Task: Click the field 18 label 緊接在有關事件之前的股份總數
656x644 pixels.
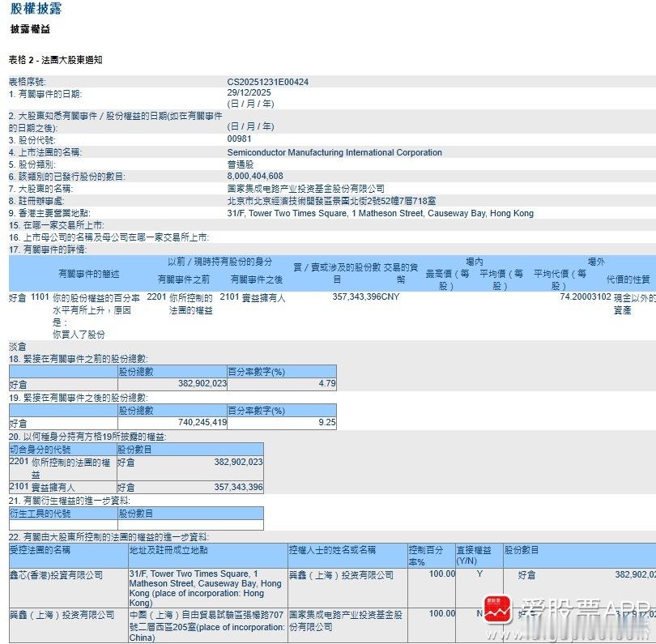Action: pos(79,359)
